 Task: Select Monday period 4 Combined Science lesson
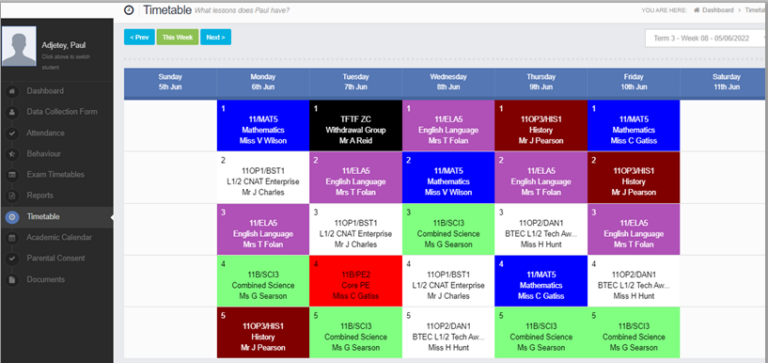pyautogui.click(x=263, y=281)
